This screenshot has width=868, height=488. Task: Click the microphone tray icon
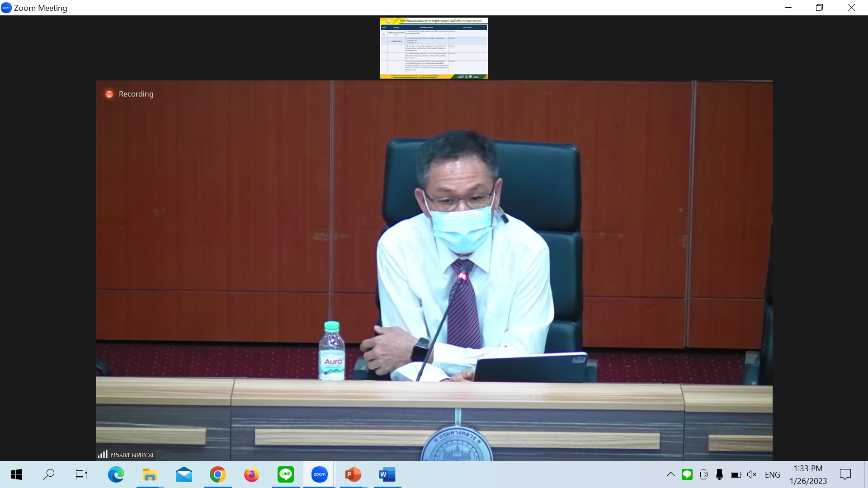(719, 474)
